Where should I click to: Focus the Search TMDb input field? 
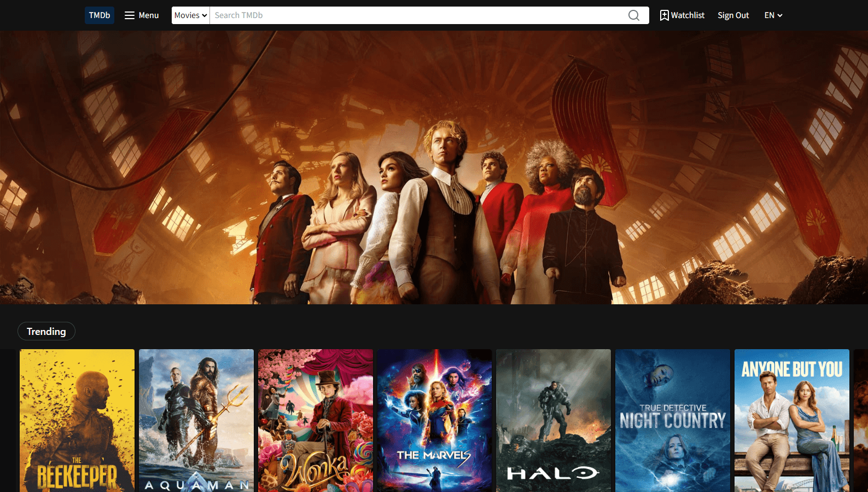(418, 15)
